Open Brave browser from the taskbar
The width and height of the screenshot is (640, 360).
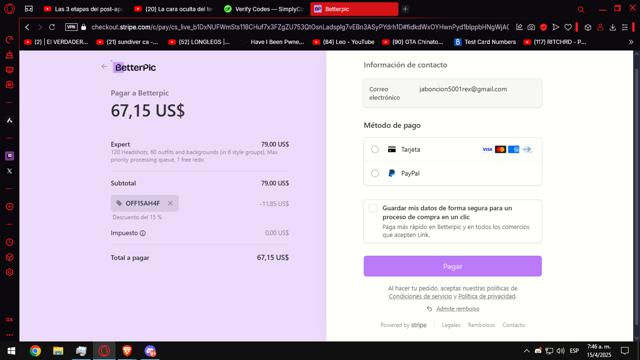(x=127, y=351)
